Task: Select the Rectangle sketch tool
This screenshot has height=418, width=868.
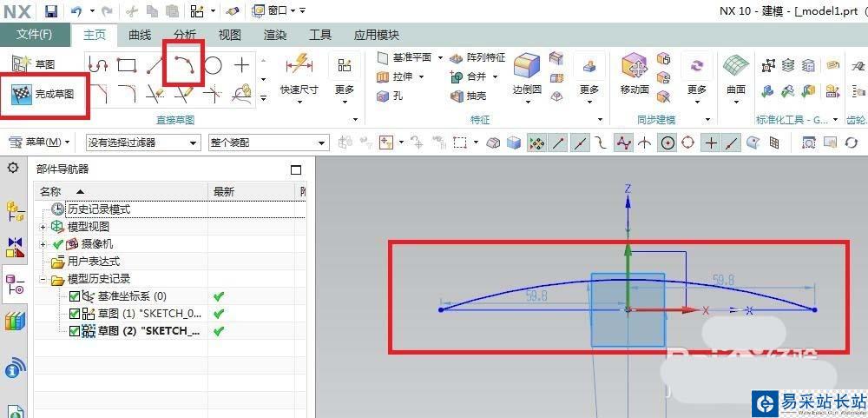Action: pyautogui.click(x=128, y=65)
